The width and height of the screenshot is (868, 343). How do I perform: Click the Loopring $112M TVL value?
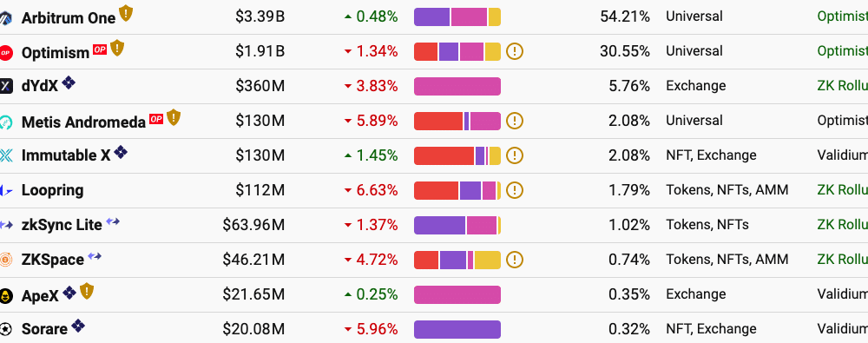260,191
